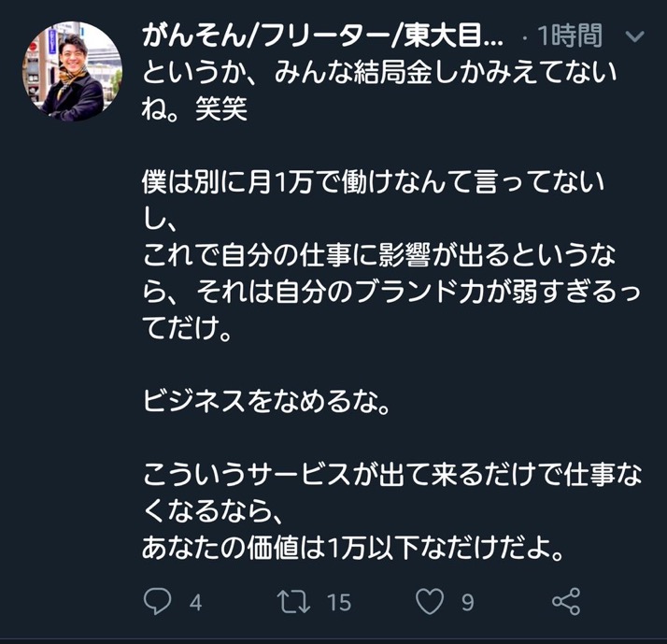Retweet this tweet using the arrows icon
Image resolution: width=667 pixels, height=644 pixels.
coord(293,601)
